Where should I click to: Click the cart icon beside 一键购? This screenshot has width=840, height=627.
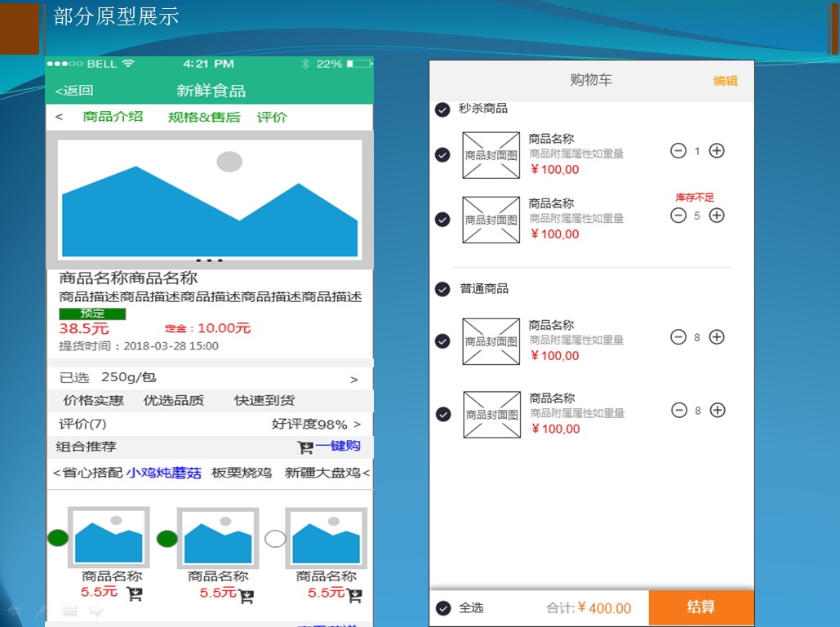pyautogui.click(x=305, y=447)
